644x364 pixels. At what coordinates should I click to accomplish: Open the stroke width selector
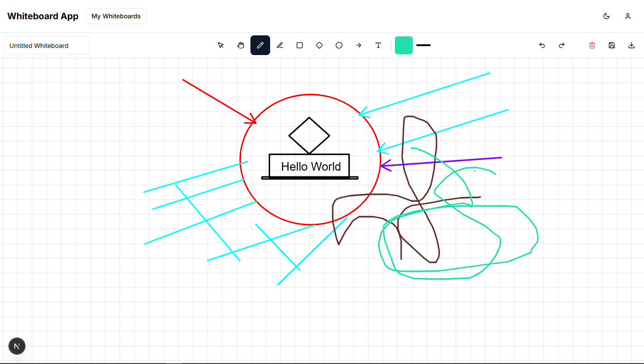click(x=424, y=45)
